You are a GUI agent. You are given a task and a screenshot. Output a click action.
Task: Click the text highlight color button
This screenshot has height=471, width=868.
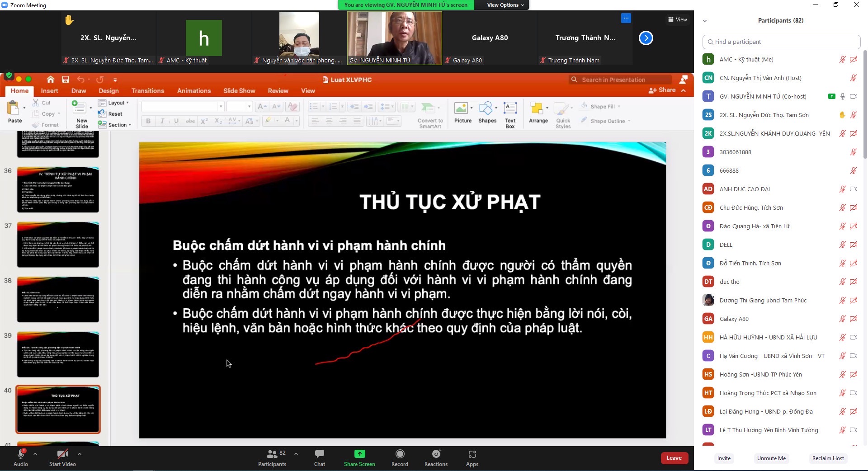[269, 121]
